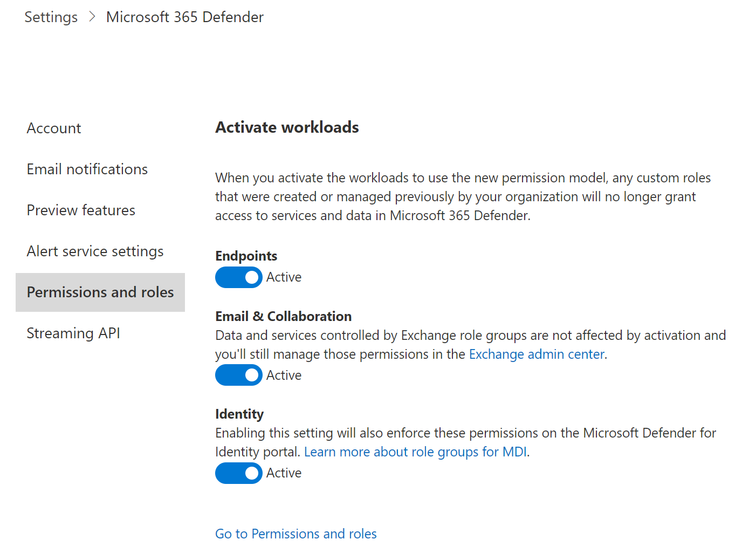Click the Active label beside Endpoints toggle
The width and height of the screenshot is (756, 560).
click(x=284, y=277)
